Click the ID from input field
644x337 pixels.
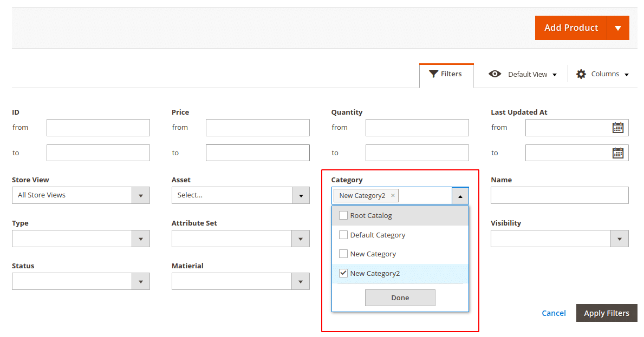[98, 128]
